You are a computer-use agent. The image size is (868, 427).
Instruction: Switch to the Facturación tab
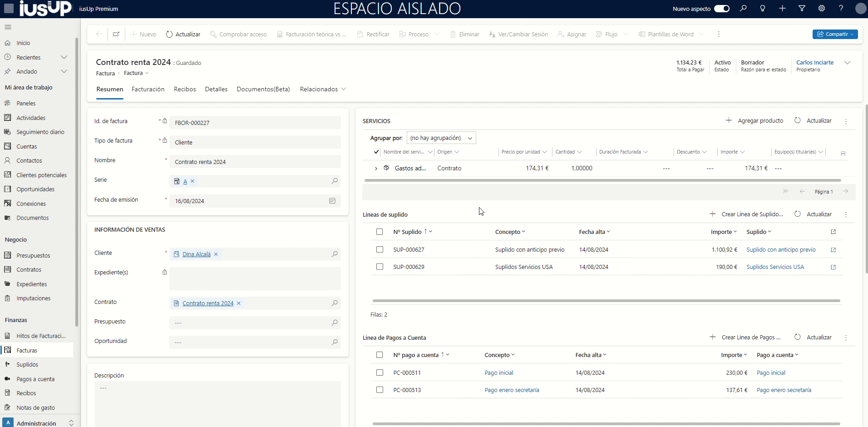tap(148, 89)
